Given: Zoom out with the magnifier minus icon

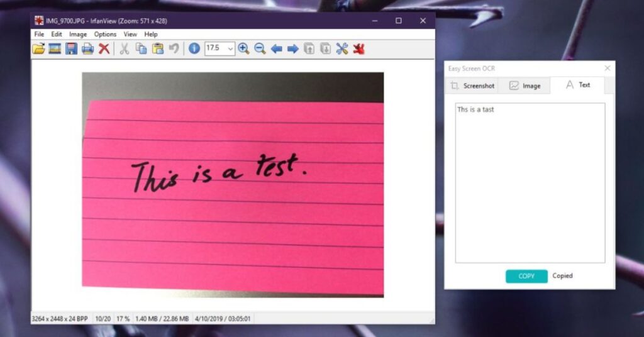Looking at the screenshot, I should (x=260, y=48).
